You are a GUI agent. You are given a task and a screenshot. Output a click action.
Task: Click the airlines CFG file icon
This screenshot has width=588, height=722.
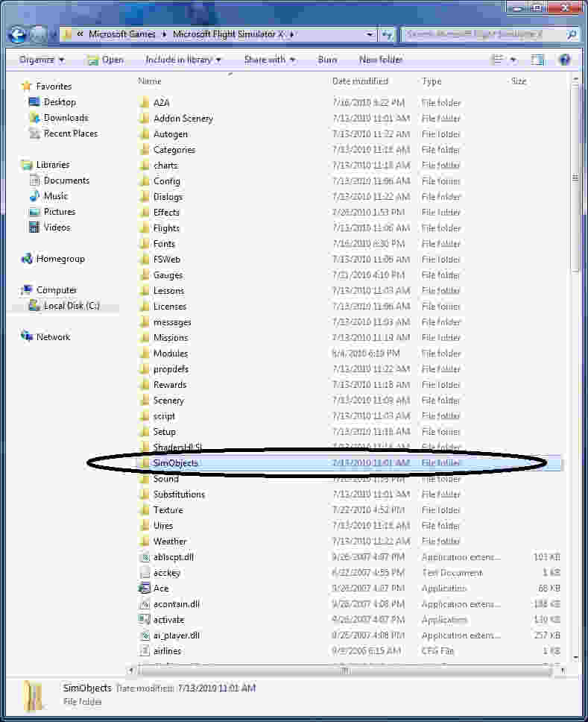pos(145,651)
